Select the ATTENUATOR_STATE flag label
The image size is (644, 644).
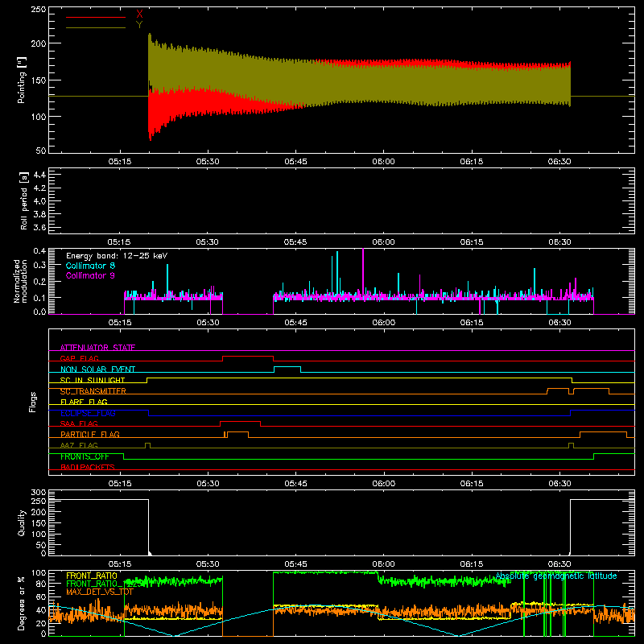click(97, 348)
